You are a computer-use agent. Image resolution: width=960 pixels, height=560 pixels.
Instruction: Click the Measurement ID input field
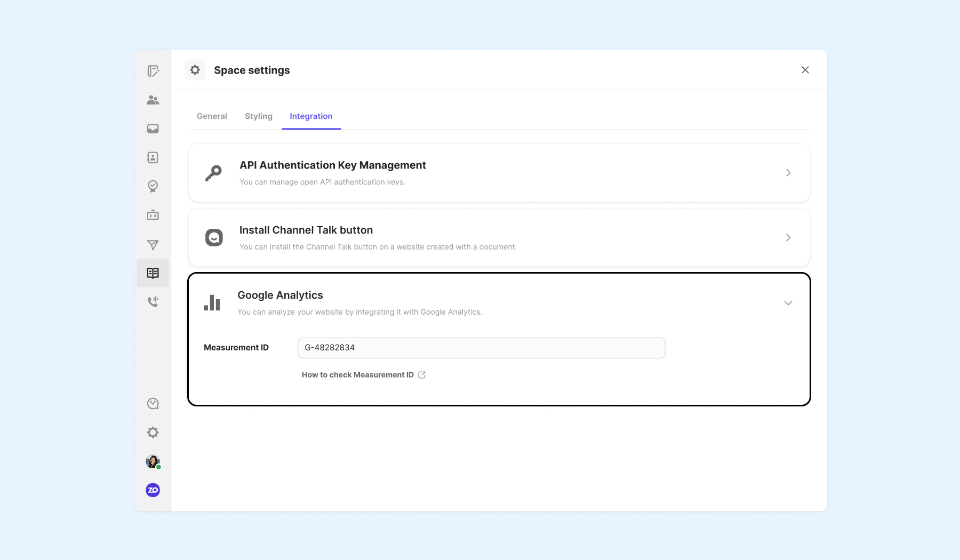481,348
